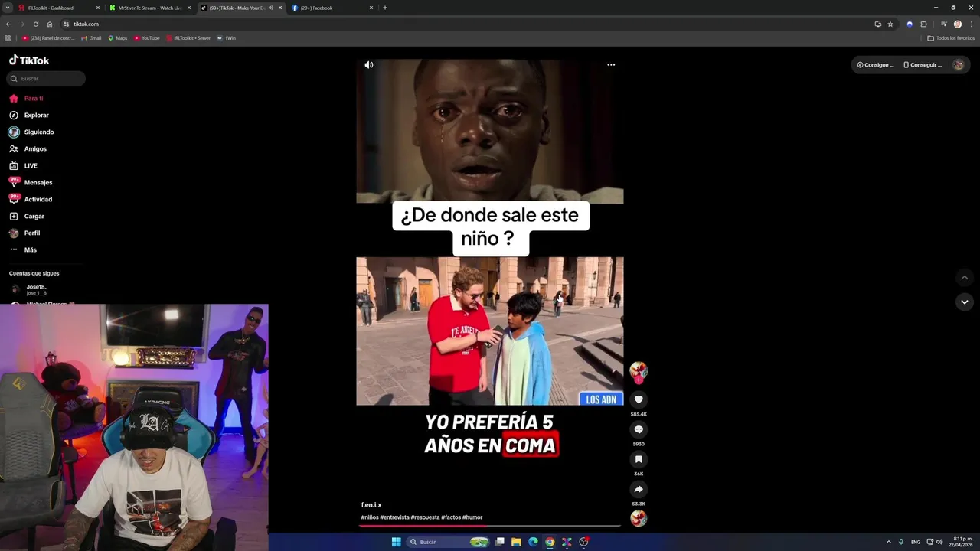Click the video progress bar
980x551 pixels.
point(490,526)
